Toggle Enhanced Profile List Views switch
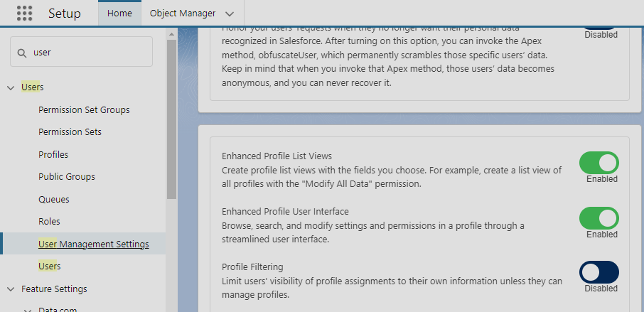Image resolution: width=644 pixels, height=312 pixels. pos(599,163)
